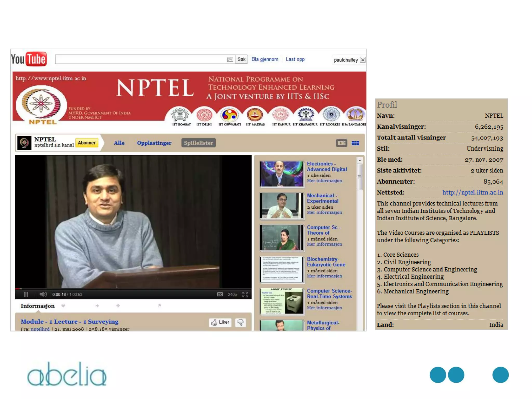
Task: Open Electronics Advanced Digital video thumbnail
Action: point(282,174)
